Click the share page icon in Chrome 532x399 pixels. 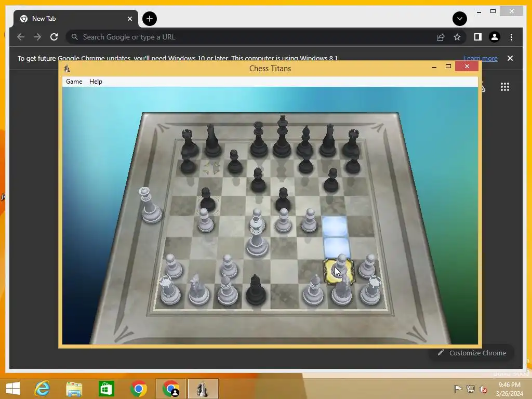pos(441,37)
